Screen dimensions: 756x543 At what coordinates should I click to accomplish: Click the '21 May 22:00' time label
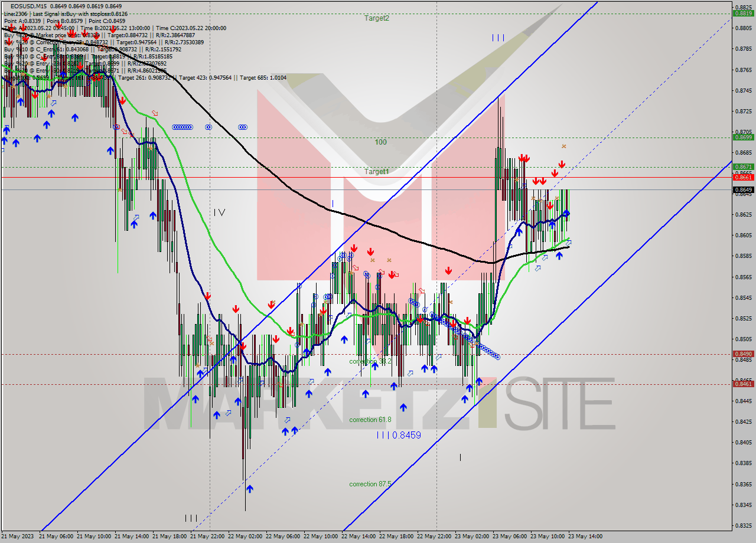click(x=207, y=537)
